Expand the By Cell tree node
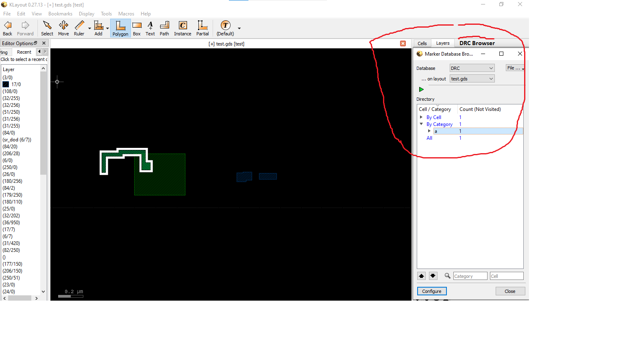The image size is (640, 364). coord(421,117)
